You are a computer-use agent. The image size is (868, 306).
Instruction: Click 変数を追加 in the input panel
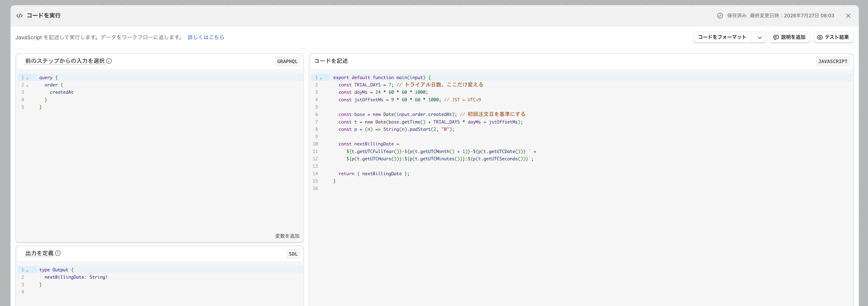[287, 236]
